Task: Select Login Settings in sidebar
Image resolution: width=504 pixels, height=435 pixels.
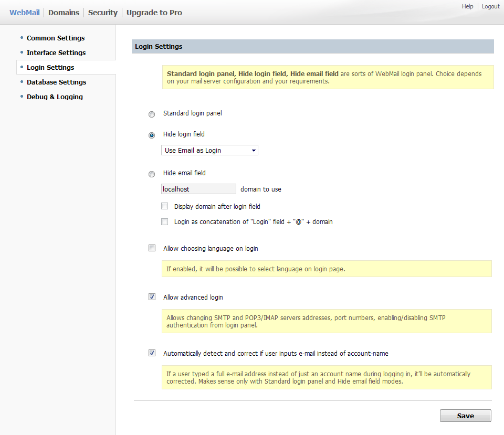Action: click(50, 67)
